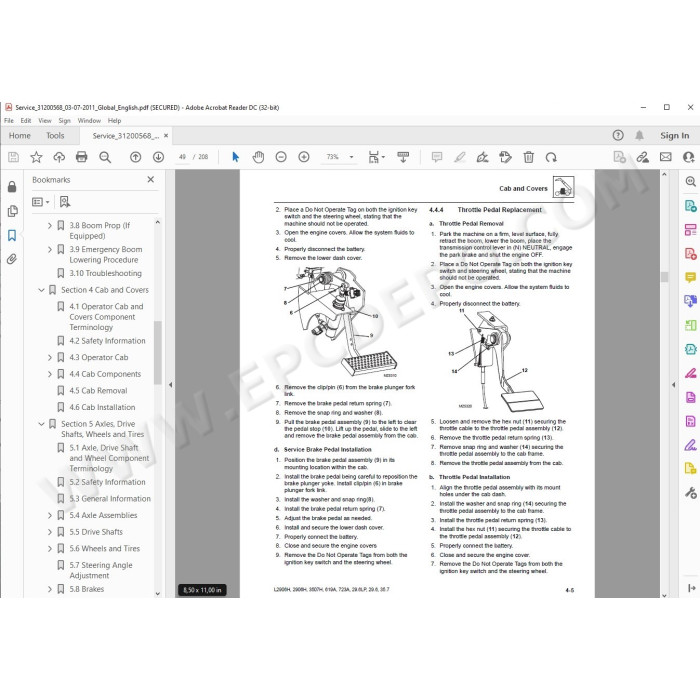
Task: Expand 5.5 Drive Shafts bookmark
Action: (x=50, y=532)
